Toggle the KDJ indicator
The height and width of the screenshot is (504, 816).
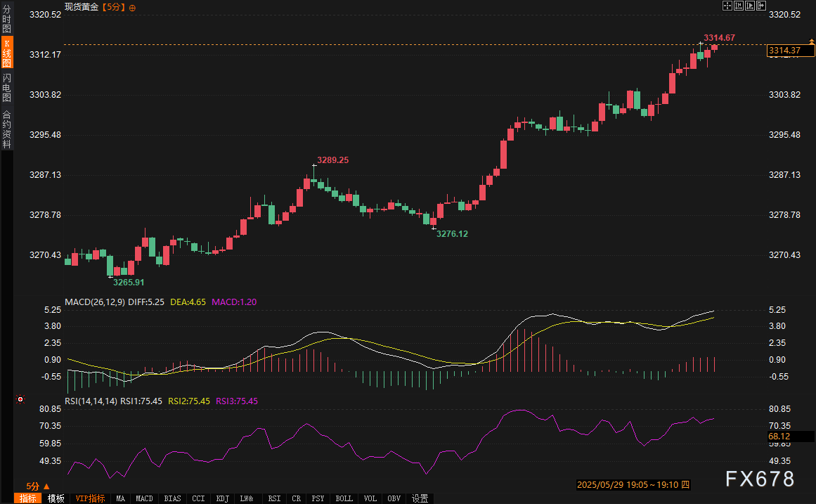click(x=222, y=498)
